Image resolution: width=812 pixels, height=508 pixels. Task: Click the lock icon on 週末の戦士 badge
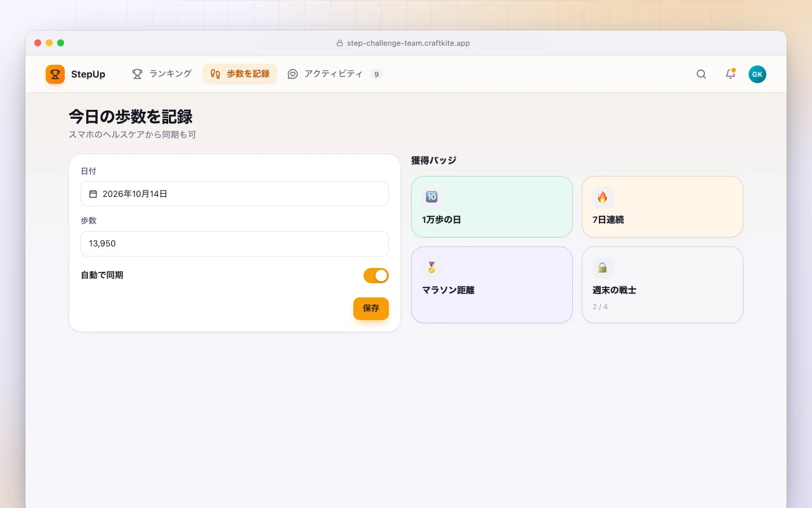click(603, 267)
